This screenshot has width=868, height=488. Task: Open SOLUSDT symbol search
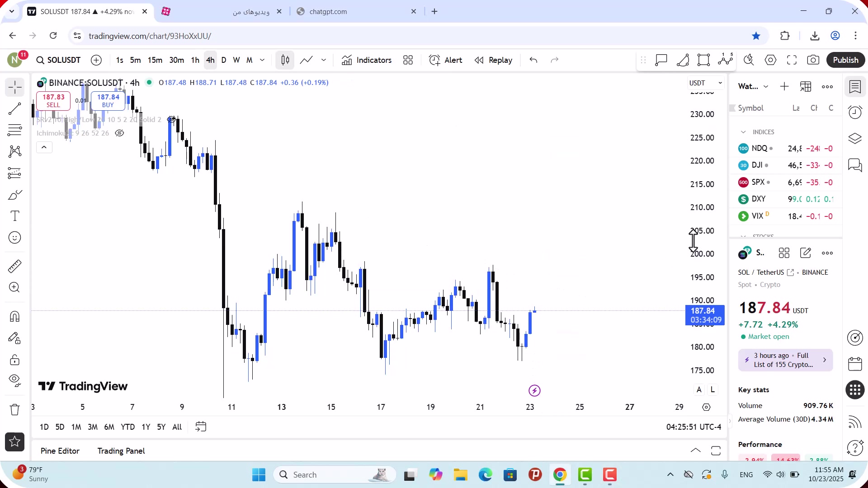tap(59, 60)
